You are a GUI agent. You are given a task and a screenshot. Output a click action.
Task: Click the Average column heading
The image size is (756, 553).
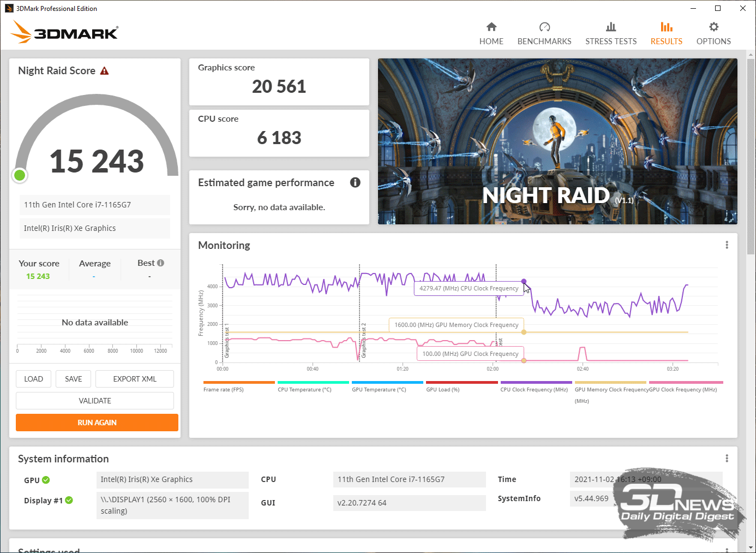click(x=95, y=264)
